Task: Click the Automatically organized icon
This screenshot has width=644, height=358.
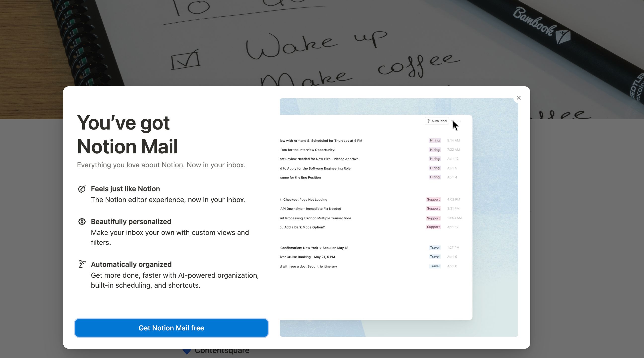Action: pos(82,264)
